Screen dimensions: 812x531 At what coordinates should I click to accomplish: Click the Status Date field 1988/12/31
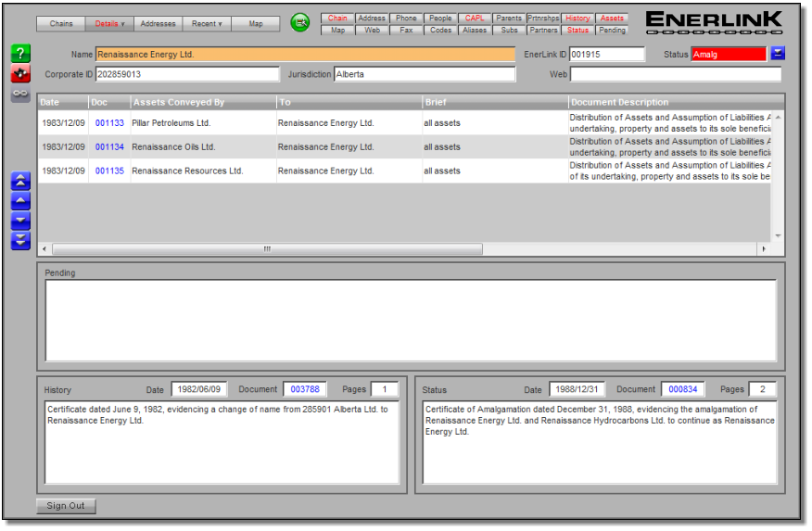pyautogui.click(x=577, y=389)
